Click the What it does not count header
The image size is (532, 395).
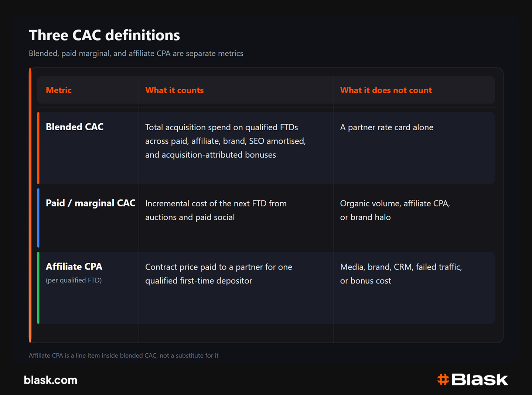pyautogui.click(x=386, y=90)
